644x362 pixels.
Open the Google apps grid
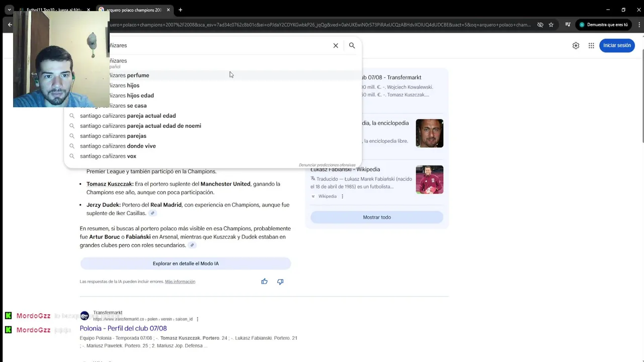pos(591,45)
